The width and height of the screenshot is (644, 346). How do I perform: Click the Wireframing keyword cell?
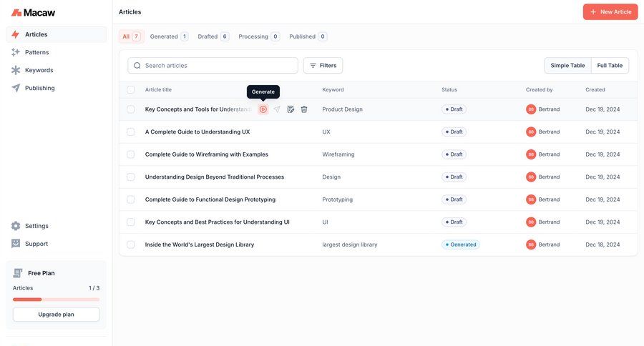(x=338, y=154)
